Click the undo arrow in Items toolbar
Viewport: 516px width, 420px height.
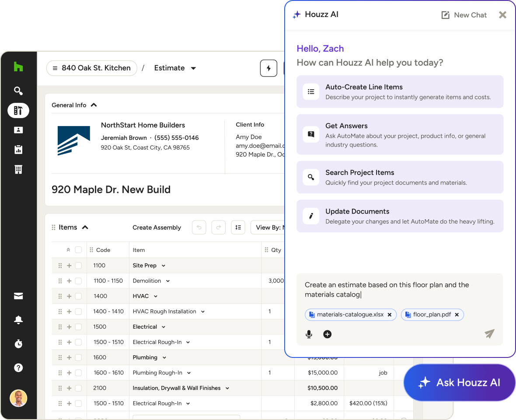pyautogui.click(x=199, y=227)
